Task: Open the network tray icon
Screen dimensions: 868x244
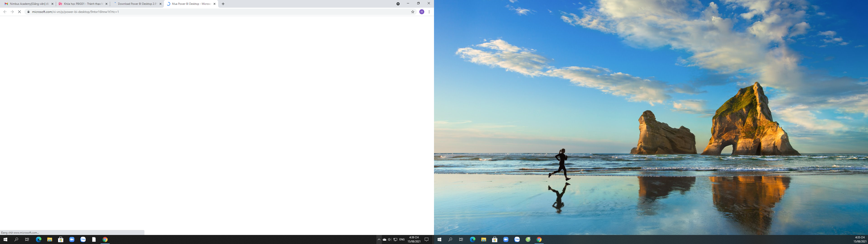Action: (x=395, y=240)
